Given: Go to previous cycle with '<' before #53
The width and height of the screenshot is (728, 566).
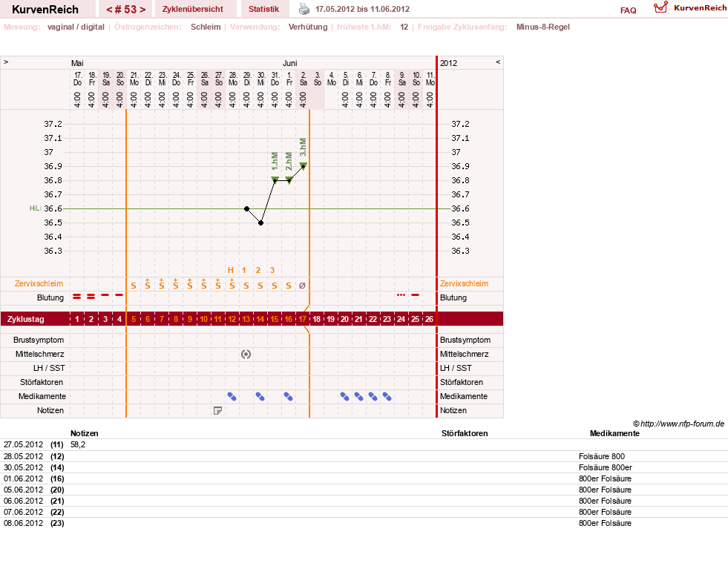Looking at the screenshot, I should click(x=109, y=10).
